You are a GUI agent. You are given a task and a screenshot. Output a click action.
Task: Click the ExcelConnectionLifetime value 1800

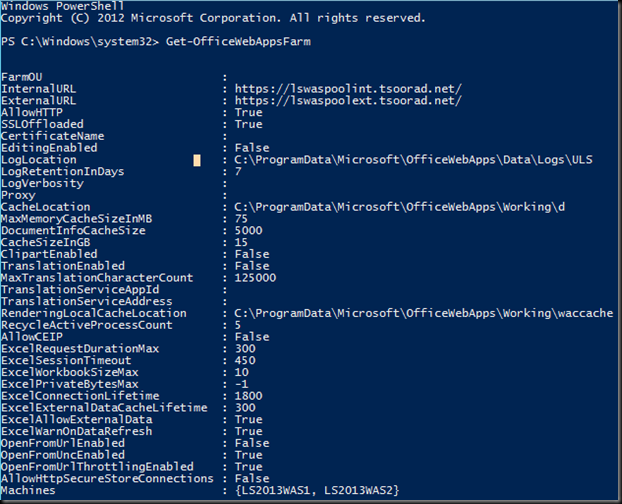pyautogui.click(x=248, y=396)
